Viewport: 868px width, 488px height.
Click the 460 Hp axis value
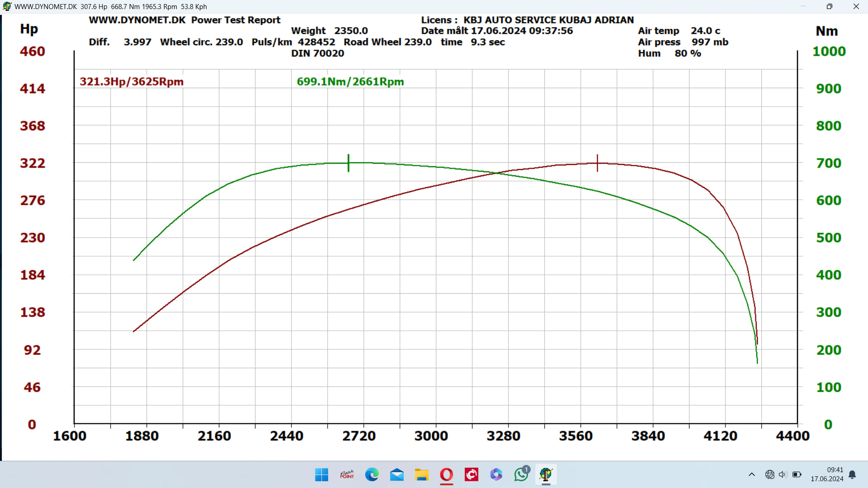[33, 52]
